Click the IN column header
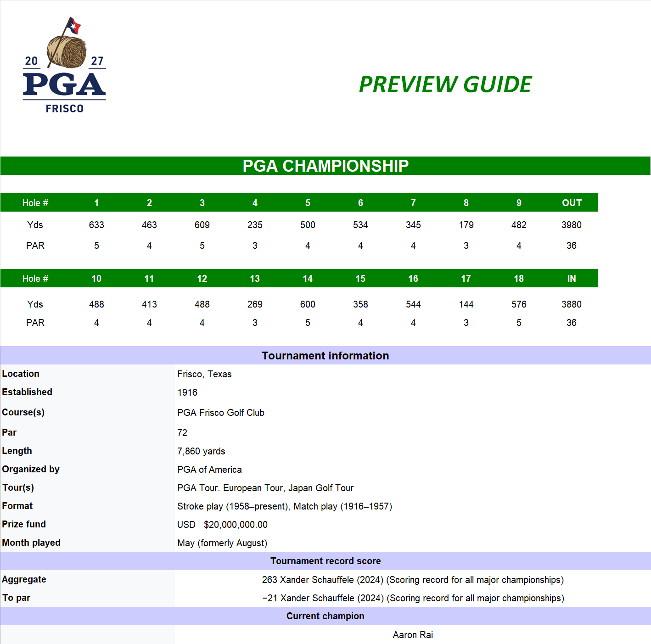This screenshot has height=644, width=651. [x=572, y=279]
